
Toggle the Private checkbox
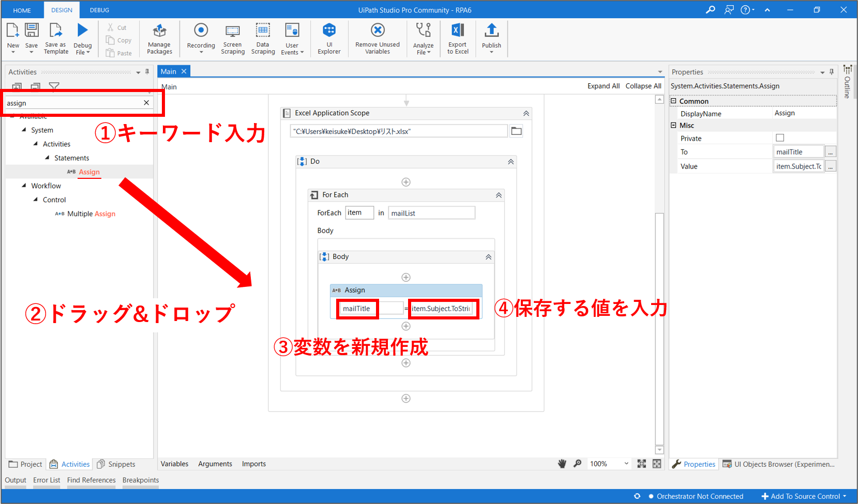click(780, 138)
